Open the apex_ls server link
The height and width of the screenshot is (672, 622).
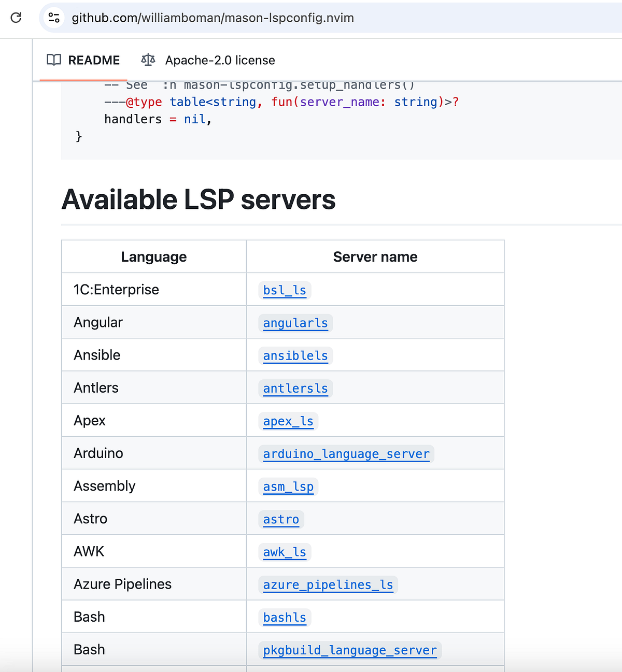point(288,422)
